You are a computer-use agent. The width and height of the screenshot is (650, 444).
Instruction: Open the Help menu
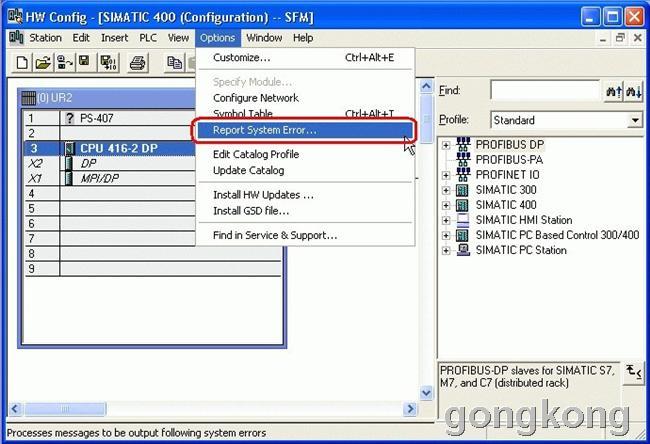click(303, 38)
